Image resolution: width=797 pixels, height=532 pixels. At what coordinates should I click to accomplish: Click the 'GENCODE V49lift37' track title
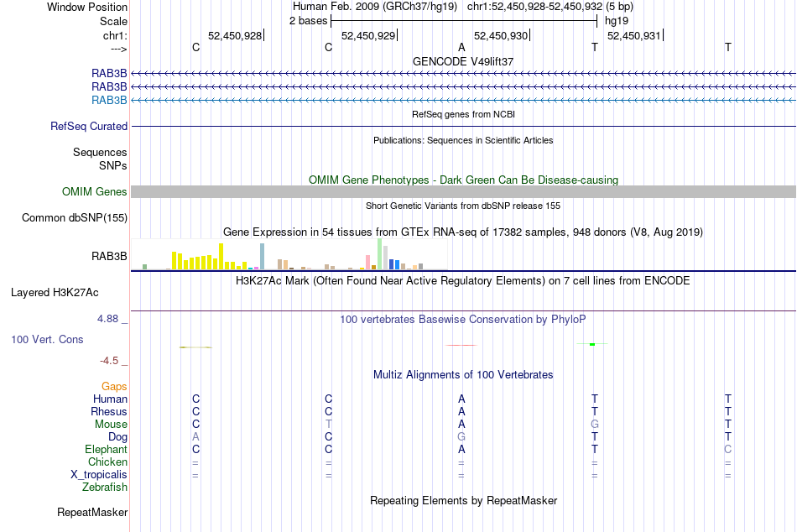463,61
